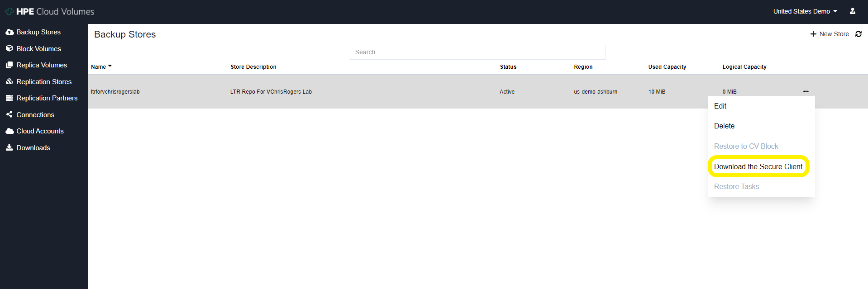This screenshot has width=868, height=289.
Task: Select Edit from the context menu
Action: click(x=720, y=106)
